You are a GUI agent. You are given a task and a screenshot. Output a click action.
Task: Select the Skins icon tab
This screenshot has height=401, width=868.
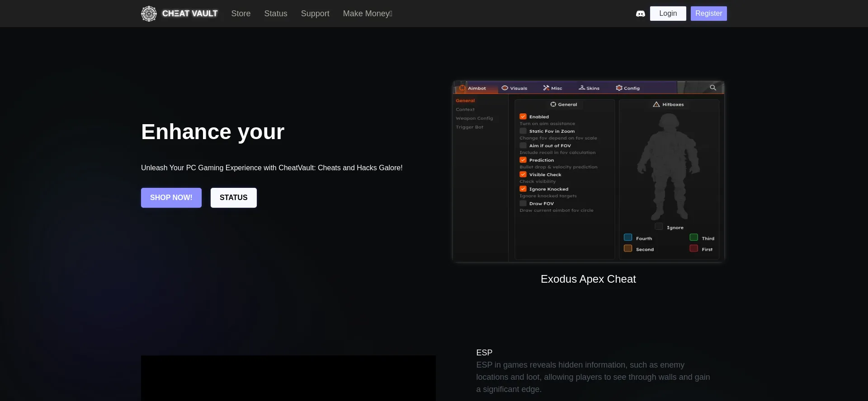pos(582,88)
